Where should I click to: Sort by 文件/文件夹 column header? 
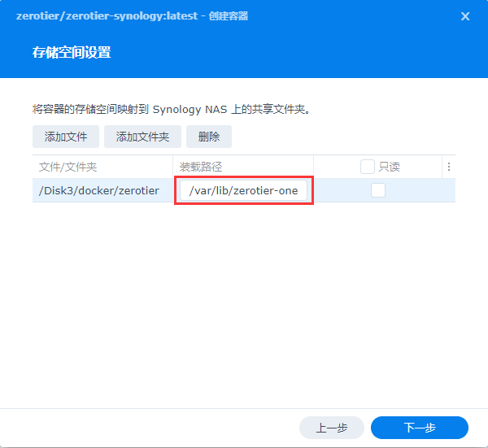(x=68, y=167)
